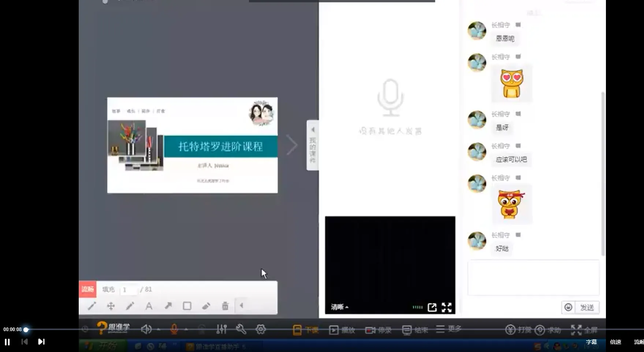Collapse the 我的课件 side panel
This screenshot has width=644, height=352.
[x=313, y=145]
